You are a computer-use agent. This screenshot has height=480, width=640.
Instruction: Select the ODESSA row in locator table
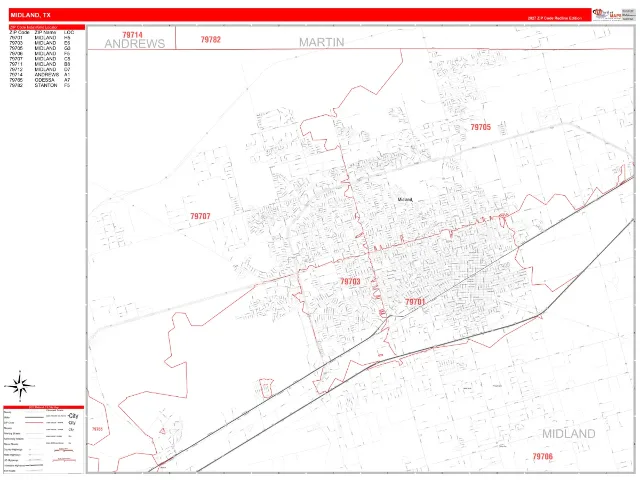coord(40,80)
